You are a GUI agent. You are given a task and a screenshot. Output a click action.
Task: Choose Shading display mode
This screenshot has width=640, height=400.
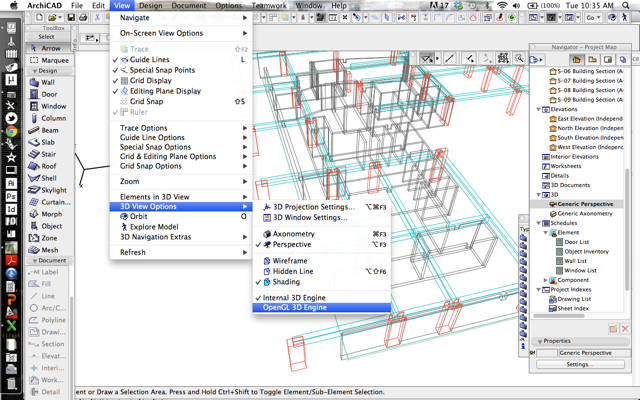[322, 282]
